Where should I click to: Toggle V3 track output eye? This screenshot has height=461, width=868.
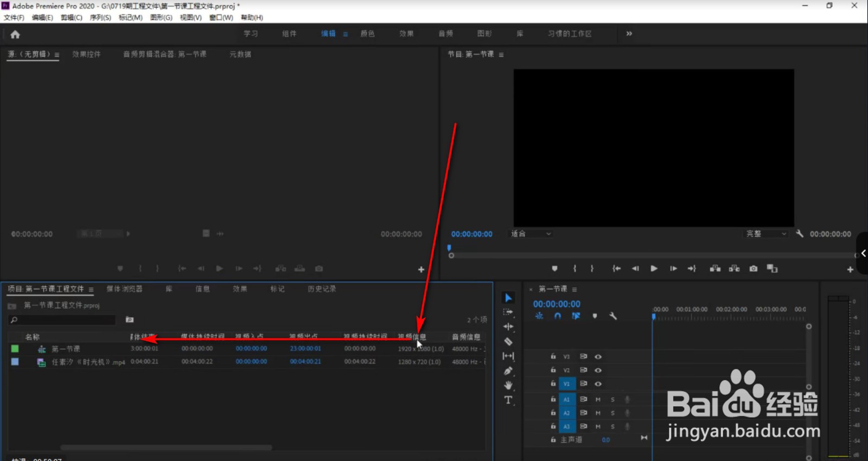point(598,356)
